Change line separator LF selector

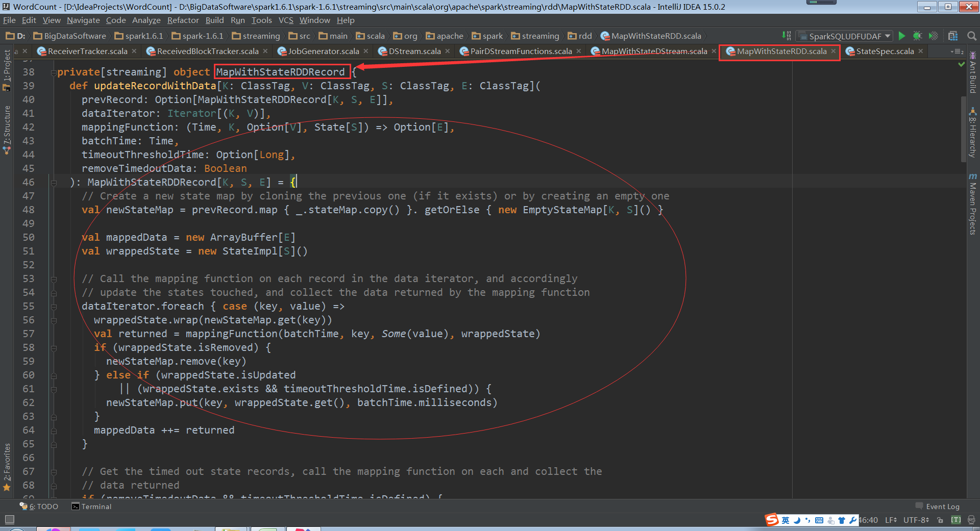(x=891, y=520)
